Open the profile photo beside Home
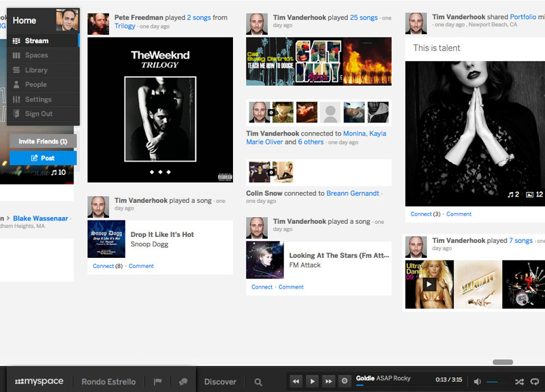The height and width of the screenshot is (392, 545). (67, 20)
